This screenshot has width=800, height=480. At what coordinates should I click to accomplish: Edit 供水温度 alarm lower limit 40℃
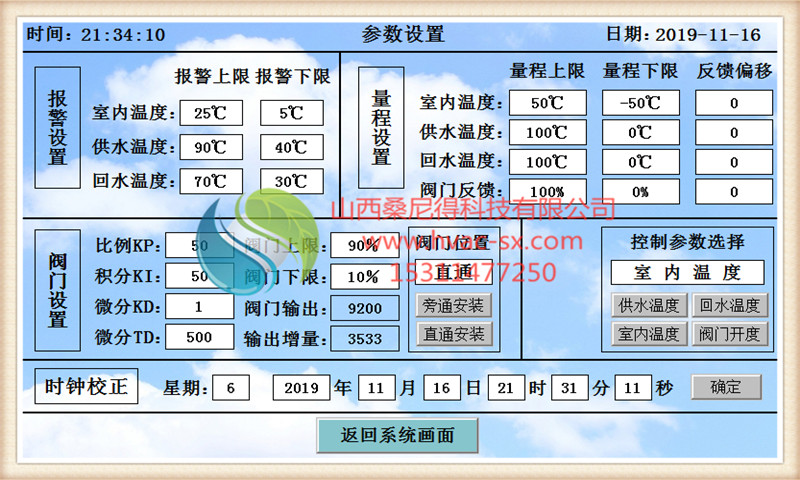(x=291, y=147)
